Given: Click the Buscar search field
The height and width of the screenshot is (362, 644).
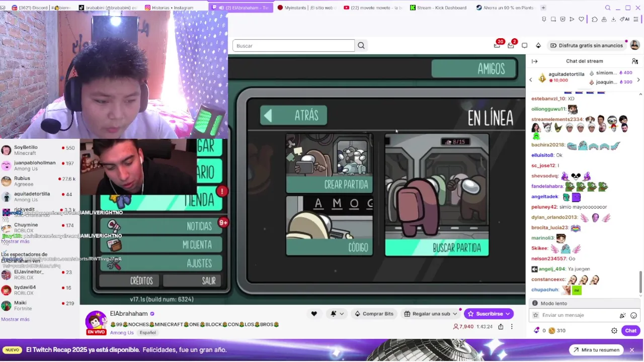Looking at the screenshot, I should 293,46.
